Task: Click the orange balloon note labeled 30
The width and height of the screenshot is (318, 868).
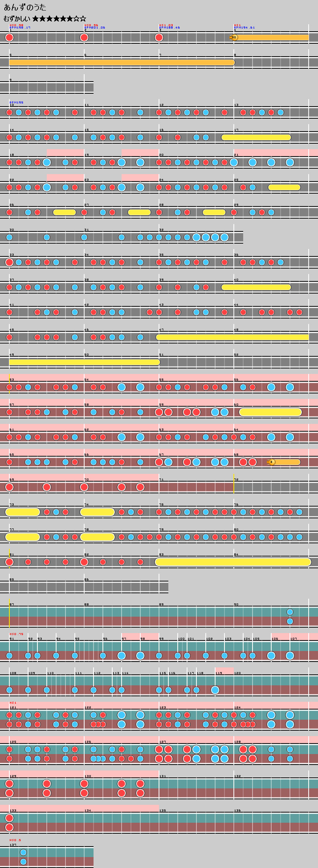Action: coord(234,37)
